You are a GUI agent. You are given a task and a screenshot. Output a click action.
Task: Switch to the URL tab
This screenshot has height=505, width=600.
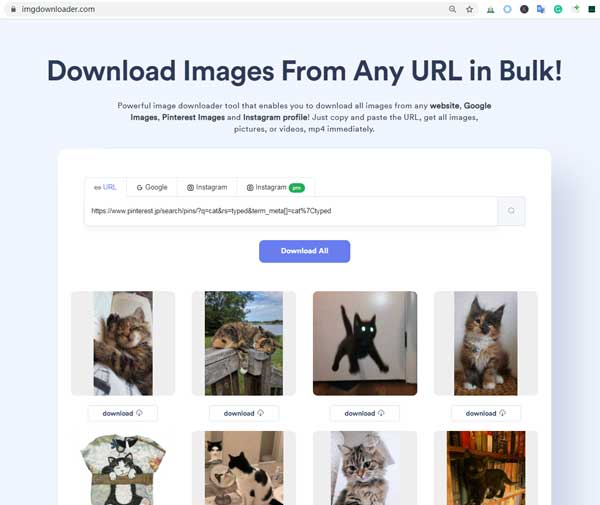(105, 187)
